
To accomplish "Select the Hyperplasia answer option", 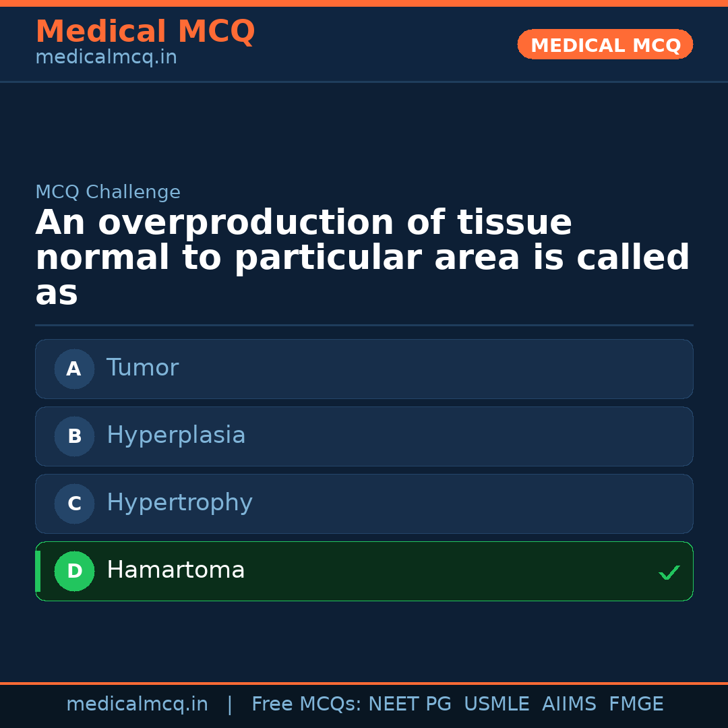I will pyautogui.click(x=364, y=436).
